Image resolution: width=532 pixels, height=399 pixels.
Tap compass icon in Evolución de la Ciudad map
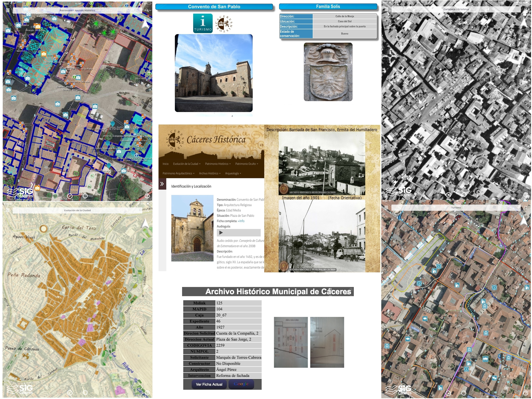point(70,393)
